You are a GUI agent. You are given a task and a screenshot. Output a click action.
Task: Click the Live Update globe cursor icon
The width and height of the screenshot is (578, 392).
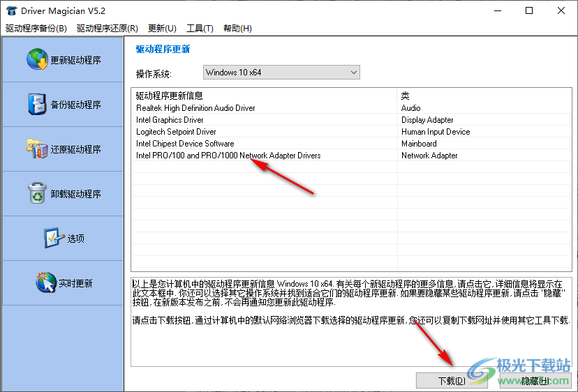coord(46,282)
